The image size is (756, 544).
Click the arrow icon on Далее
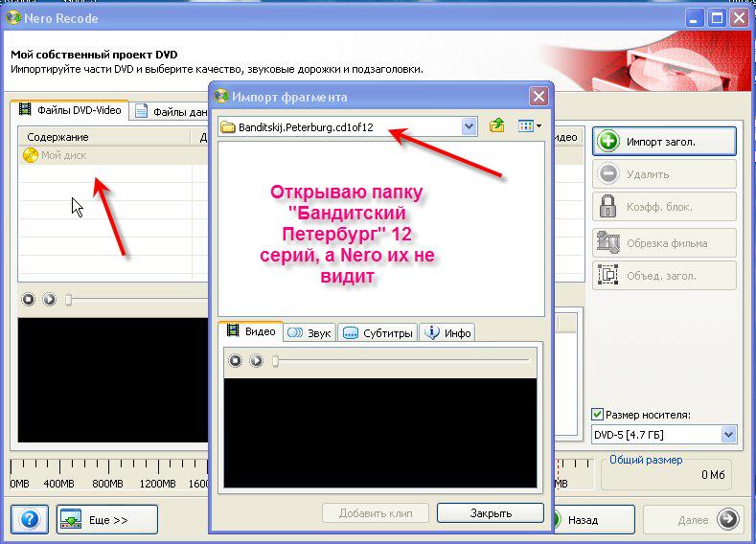tap(727, 519)
